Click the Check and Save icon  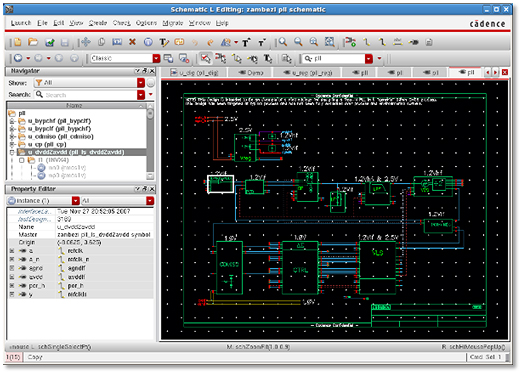pyautogui.click(x=50, y=42)
